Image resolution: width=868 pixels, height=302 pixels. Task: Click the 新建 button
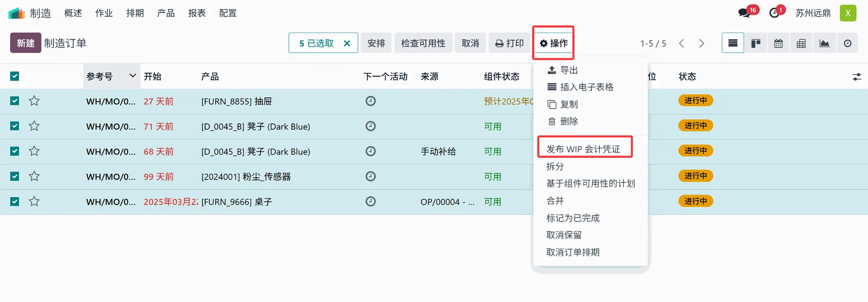pyautogui.click(x=25, y=43)
